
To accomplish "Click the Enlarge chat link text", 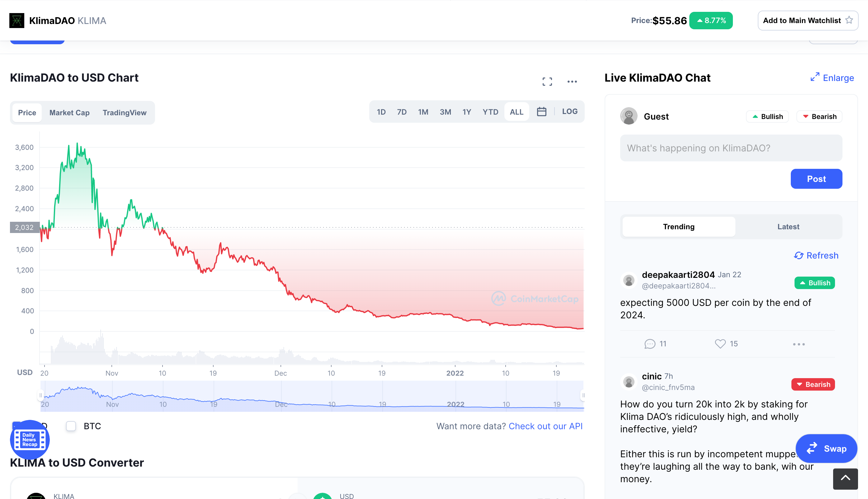I will tap(838, 78).
